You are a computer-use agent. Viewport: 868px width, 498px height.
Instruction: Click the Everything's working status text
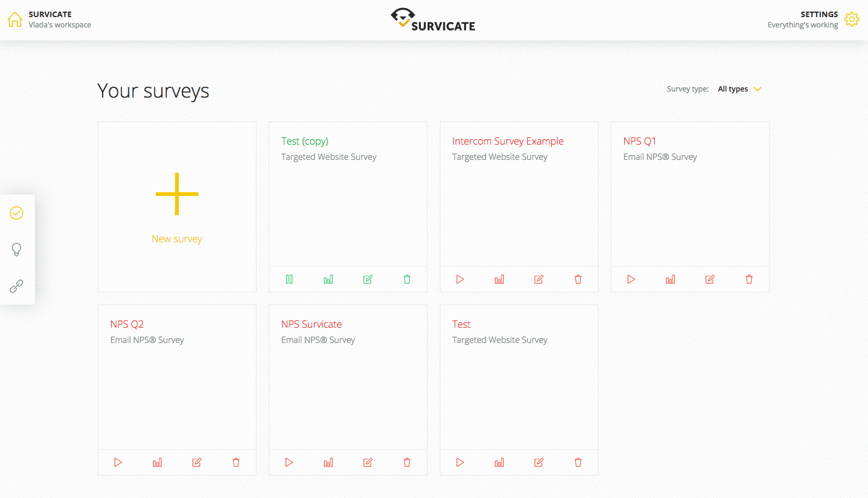click(x=803, y=25)
